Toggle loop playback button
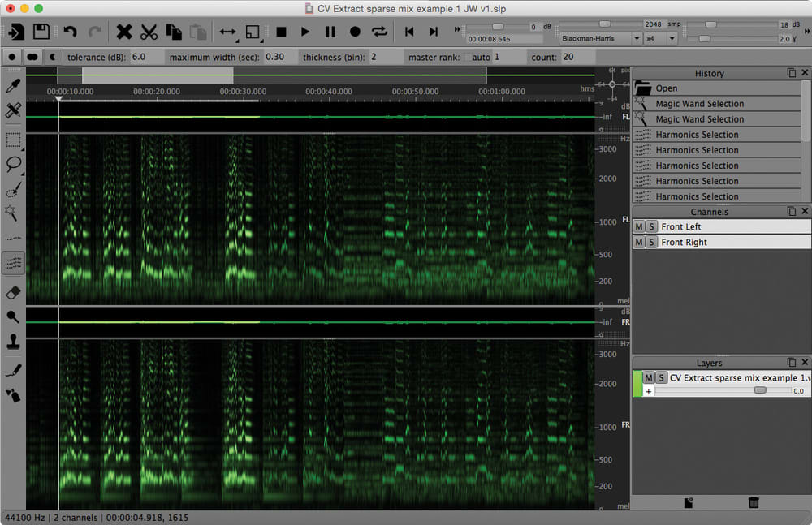The image size is (812, 525). point(379,32)
